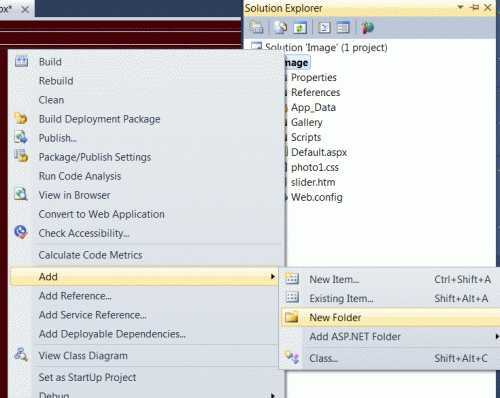The image size is (500, 398).
Task: Choose Package/Publish Settings entry
Action: (x=95, y=157)
